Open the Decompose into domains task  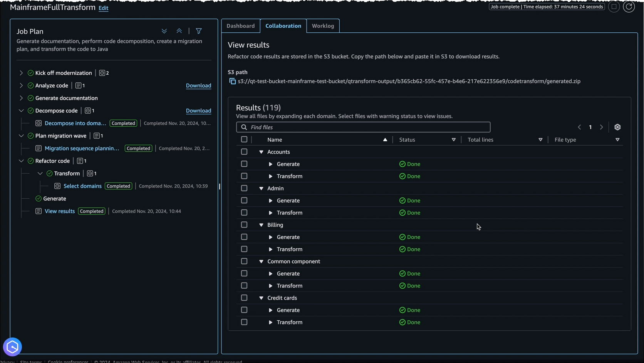pos(75,123)
